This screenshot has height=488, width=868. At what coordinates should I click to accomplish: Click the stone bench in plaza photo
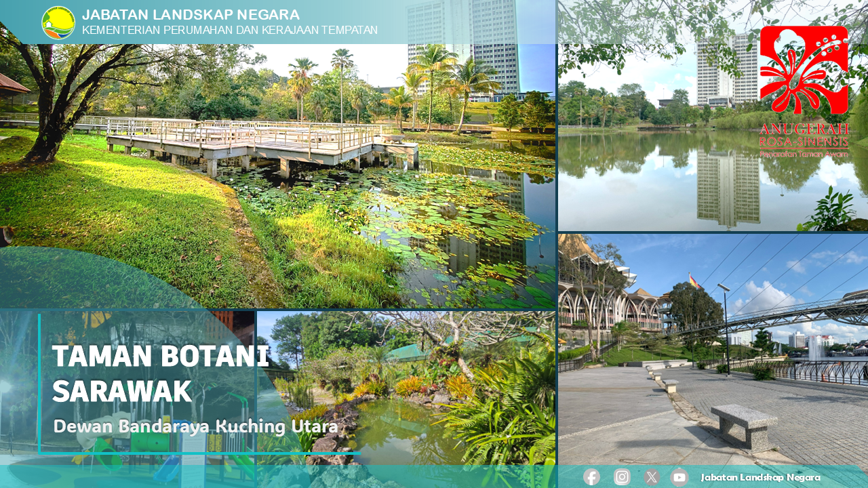(744, 425)
